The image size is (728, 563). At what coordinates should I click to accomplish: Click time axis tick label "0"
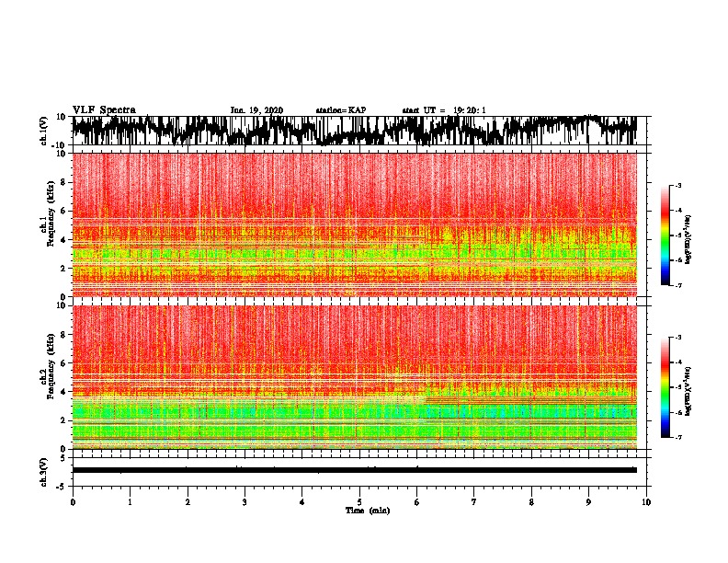tap(73, 502)
